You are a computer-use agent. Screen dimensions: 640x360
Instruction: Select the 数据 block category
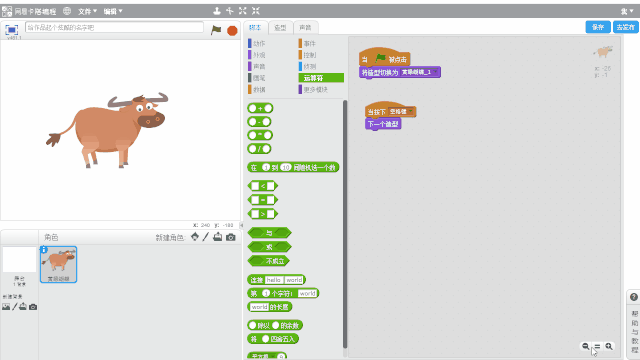click(257, 89)
